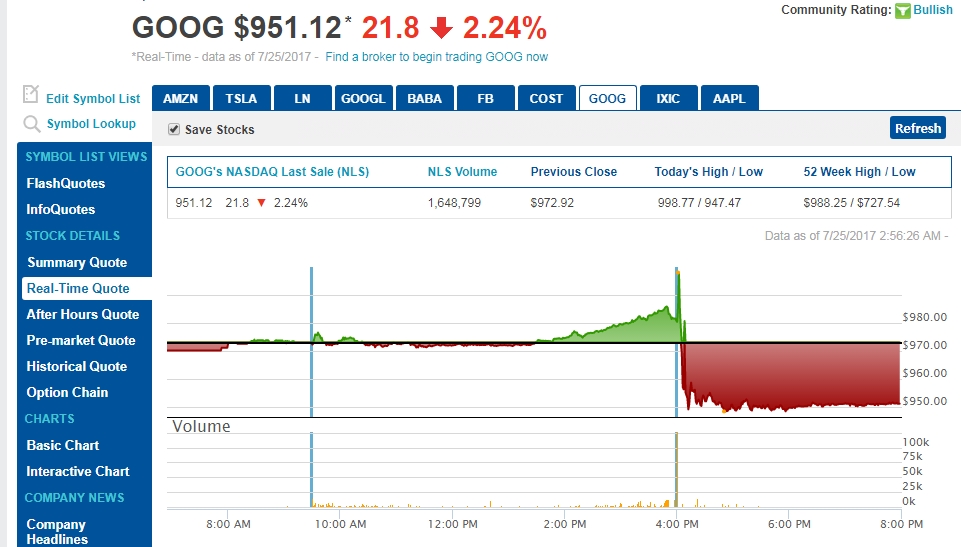Select the GOOG tab

(x=607, y=98)
